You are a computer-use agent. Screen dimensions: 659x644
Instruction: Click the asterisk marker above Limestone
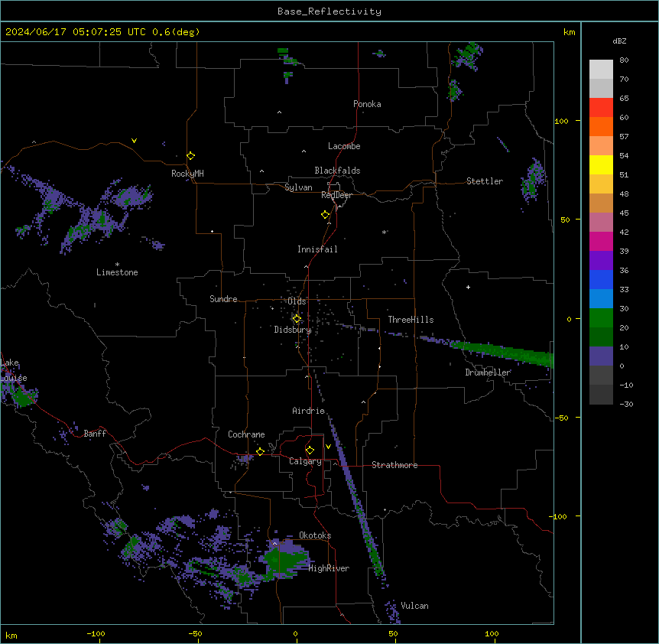coord(117,265)
